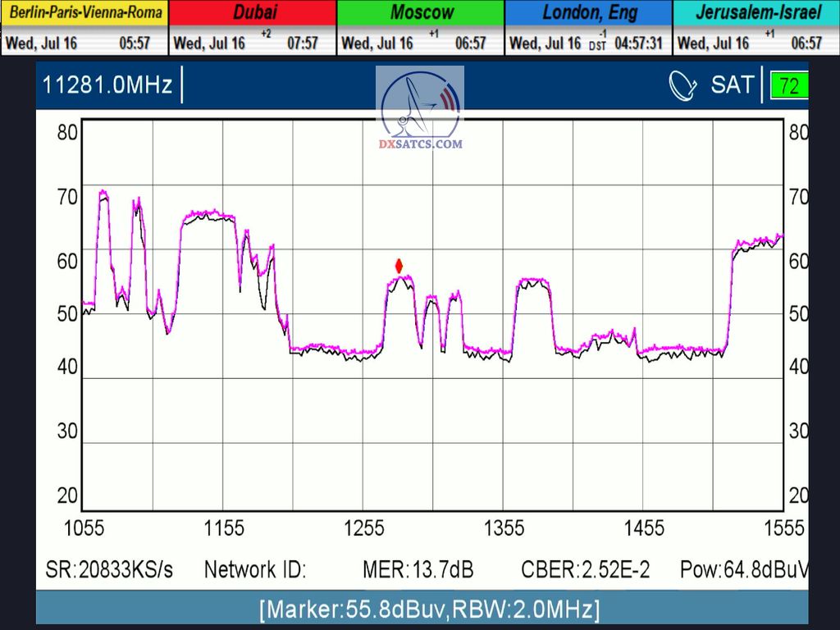This screenshot has height=630, width=840.
Task: Click the green battery indicator showing 72
Action: (789, 85)
